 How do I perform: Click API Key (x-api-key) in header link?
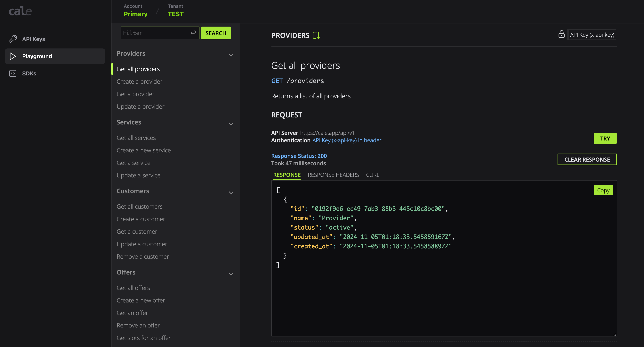point(347,140)
